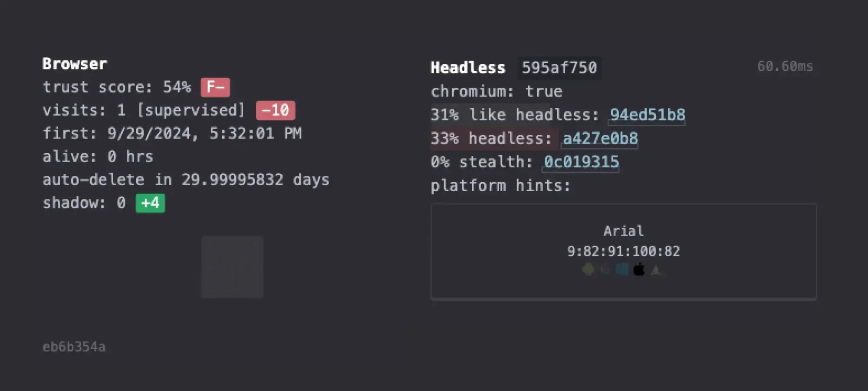Click the Chrome OS platform icon

(605, 269)
